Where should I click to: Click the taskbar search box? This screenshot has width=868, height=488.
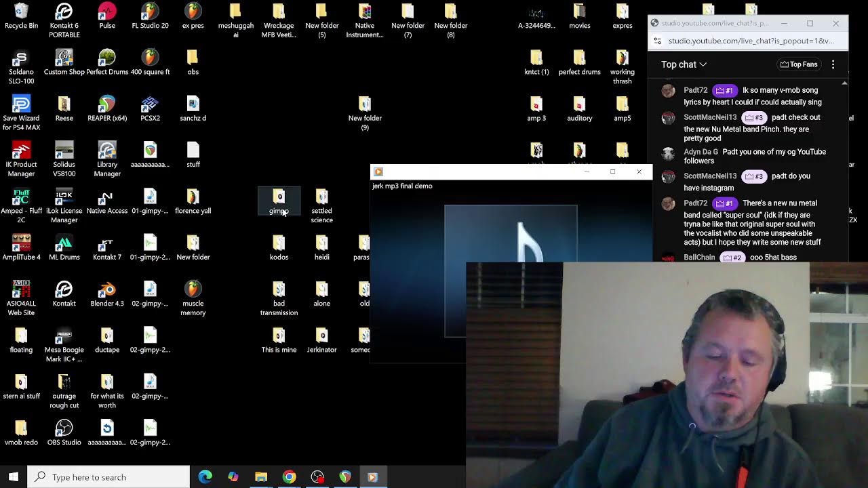coord(108,477)
